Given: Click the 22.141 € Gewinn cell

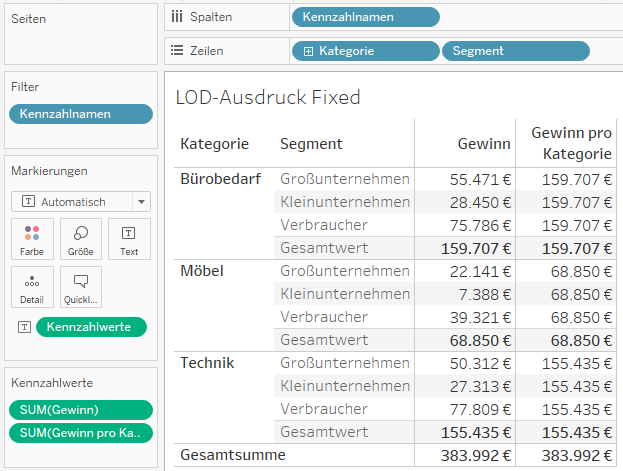Looking at the screenshot, I should click(x=480, y=272).
